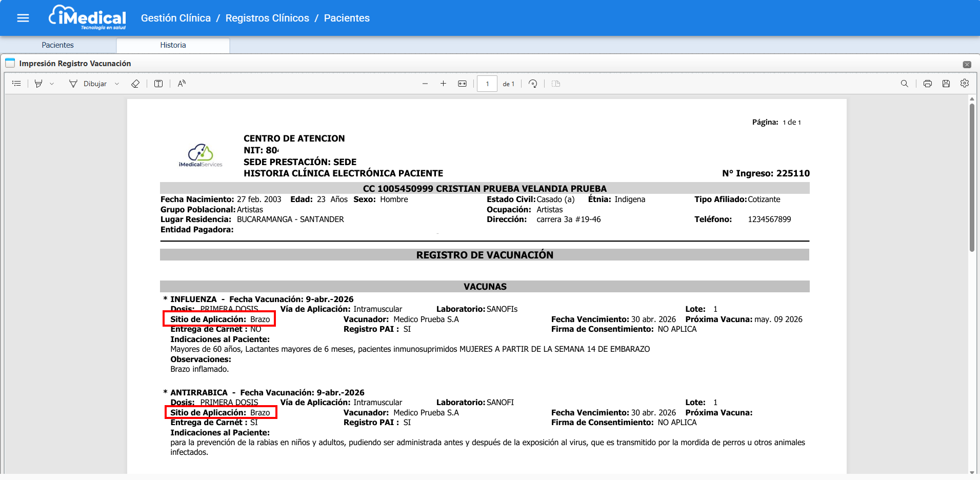This screenshot has height=480, width=980.
Task: Expand the highlighter options dropdown arrow
Action: point(52,84)
